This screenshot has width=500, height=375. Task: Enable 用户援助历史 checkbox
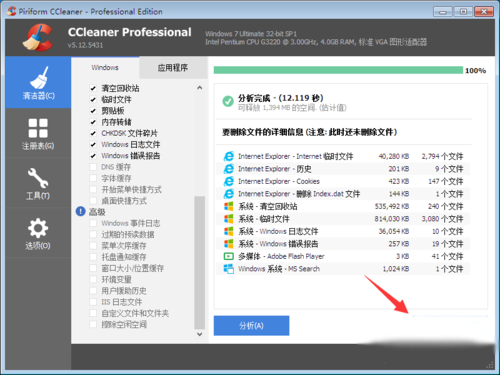(93, 291)
